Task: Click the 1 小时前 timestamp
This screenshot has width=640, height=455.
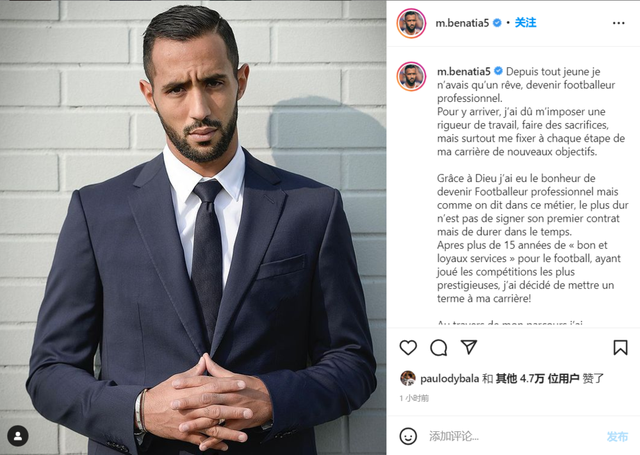Action: tap(414, 398)
